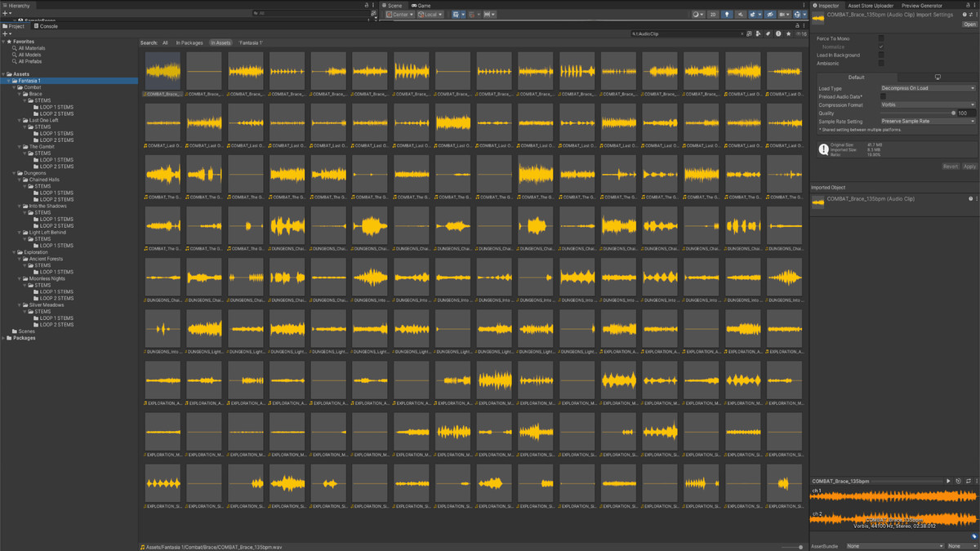Switch to the Console tab

click(48, 26)
